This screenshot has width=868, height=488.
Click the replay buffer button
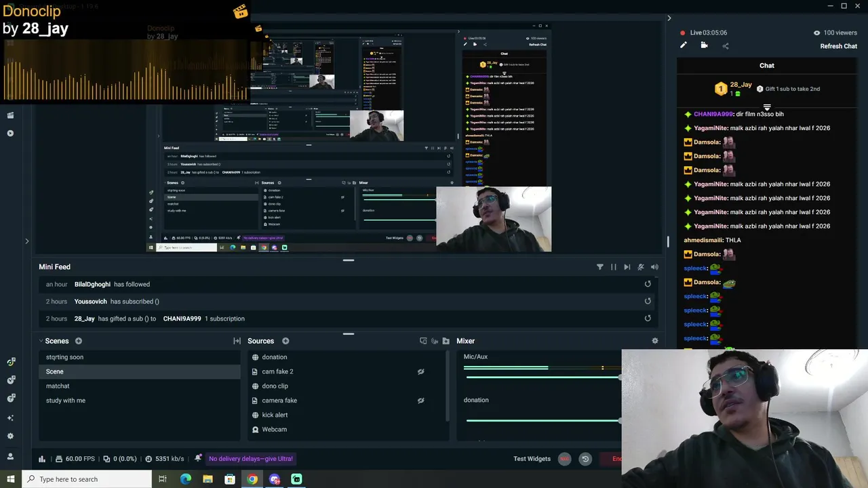[x=585, y=459]
